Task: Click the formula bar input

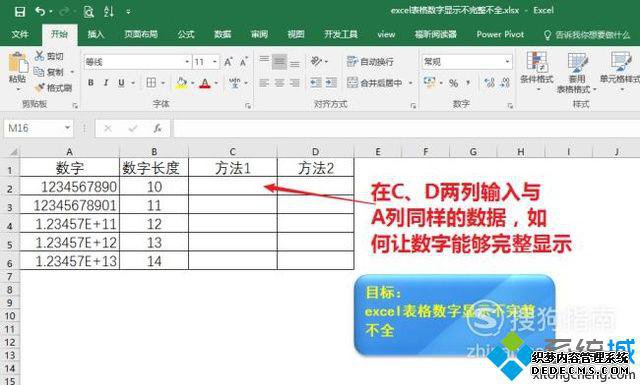Action: coord(406,129)
